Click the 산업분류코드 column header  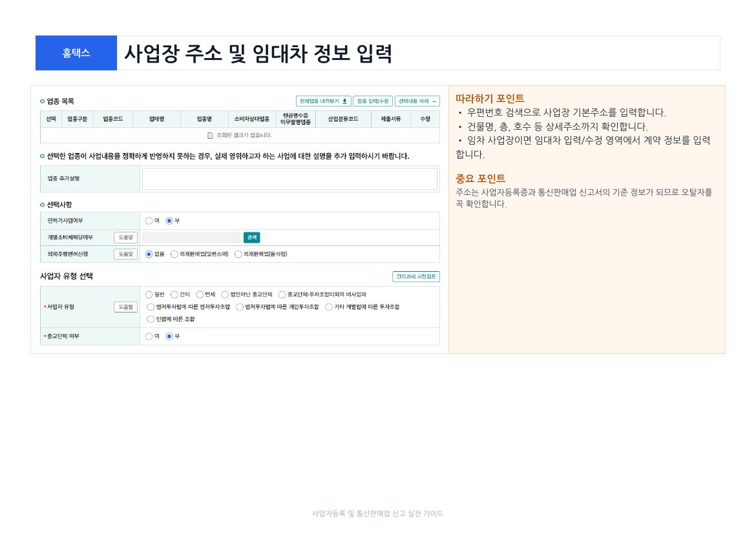coord(343,119)
